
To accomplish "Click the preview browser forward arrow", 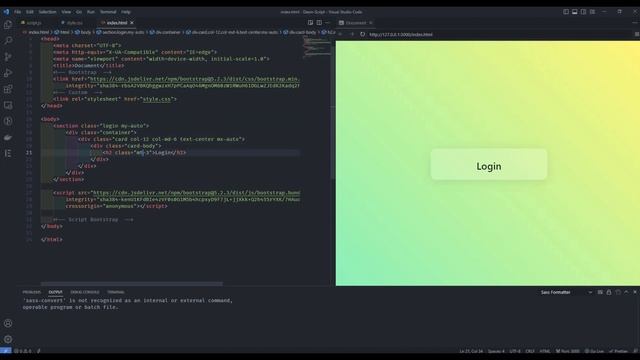I will [x=352, y=34].
